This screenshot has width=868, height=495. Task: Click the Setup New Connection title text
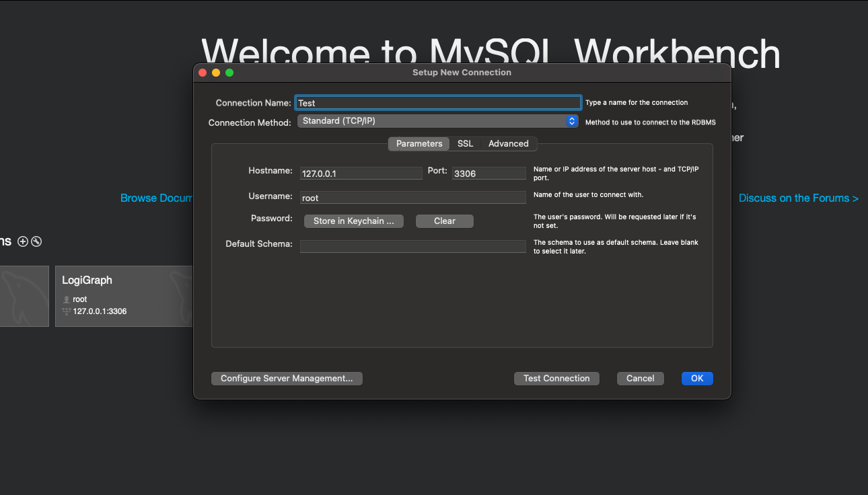point(462,73)
